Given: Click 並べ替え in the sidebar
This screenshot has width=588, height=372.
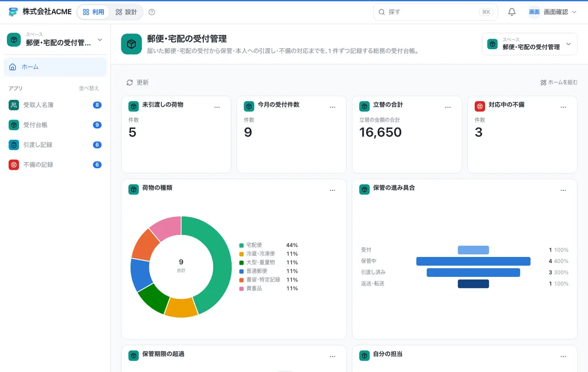Looking at the screenshot, I should pos(89,88).
